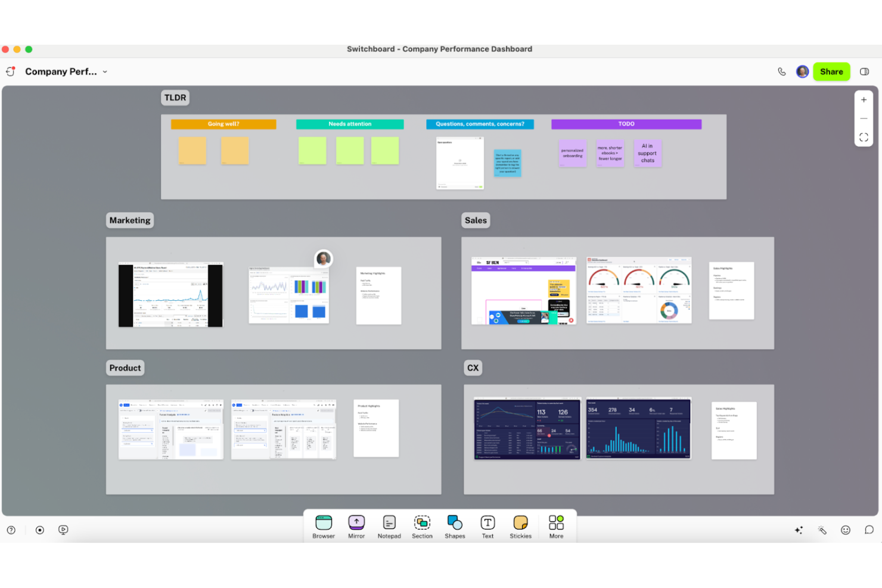This screenshot has width=882, height=588.
Task: Select the Section tool
Action: [x=422, y=527]
